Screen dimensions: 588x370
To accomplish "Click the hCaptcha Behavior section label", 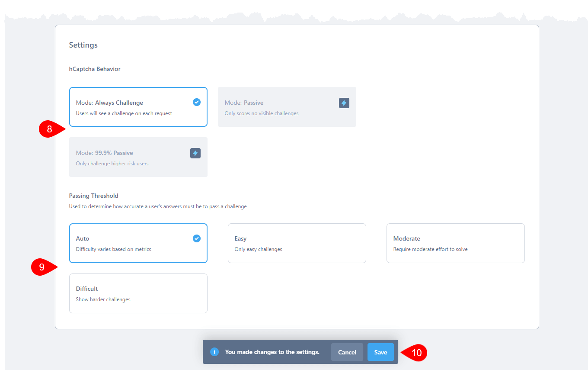I will click(95, 69).
